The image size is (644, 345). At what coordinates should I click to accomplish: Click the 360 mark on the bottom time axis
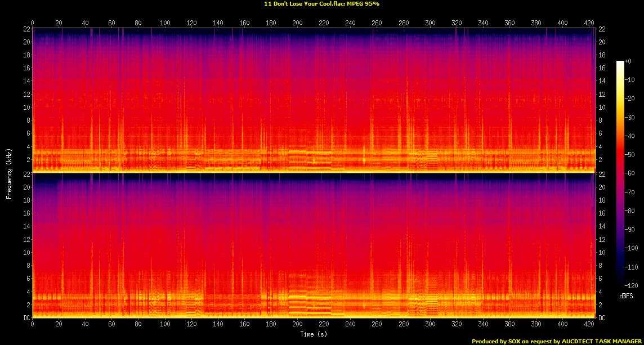(509, 325)
